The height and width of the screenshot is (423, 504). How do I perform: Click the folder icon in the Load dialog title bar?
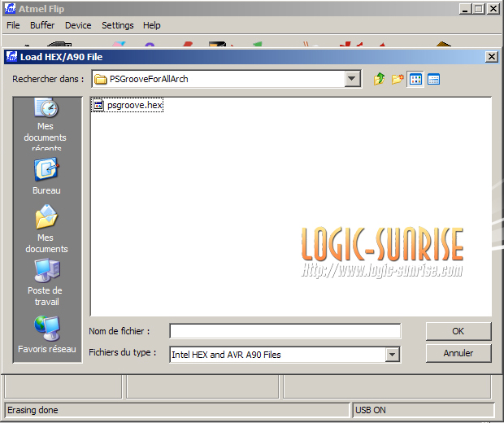click(x=11, y=57)
